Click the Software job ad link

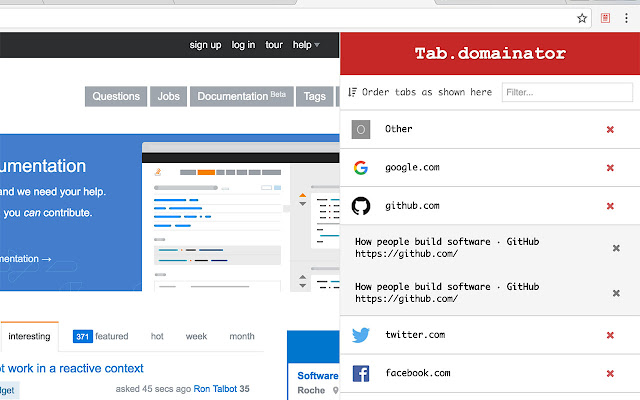pyautogui.click(x=318, y=376)
